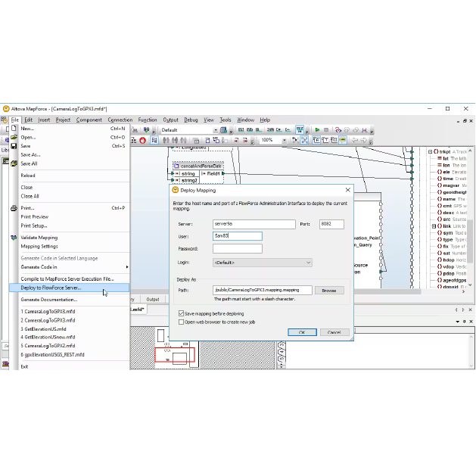Viewport: 476px width, 473px height.
Task: Expand the link tree node
Action: (434, 226)
